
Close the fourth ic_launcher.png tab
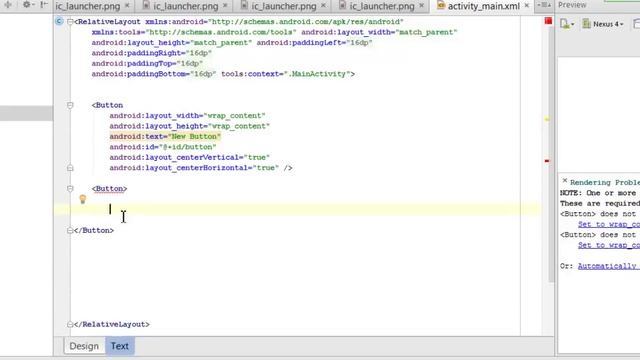(x=422, y=6)
